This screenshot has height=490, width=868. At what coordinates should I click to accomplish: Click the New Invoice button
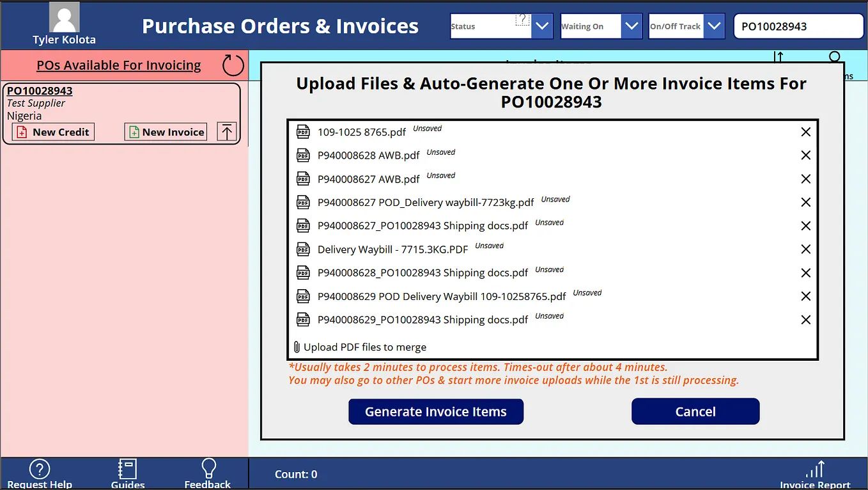[x=165, y=132]
